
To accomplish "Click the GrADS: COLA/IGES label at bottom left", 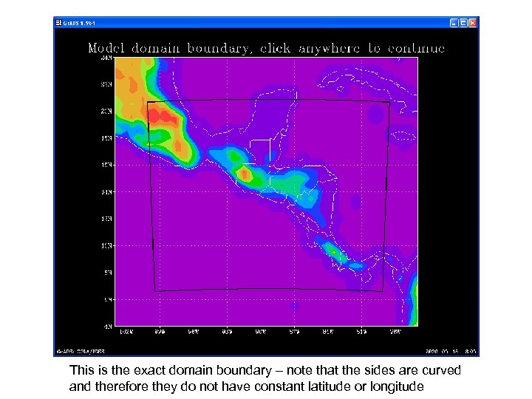I will (x=81, y=351).
